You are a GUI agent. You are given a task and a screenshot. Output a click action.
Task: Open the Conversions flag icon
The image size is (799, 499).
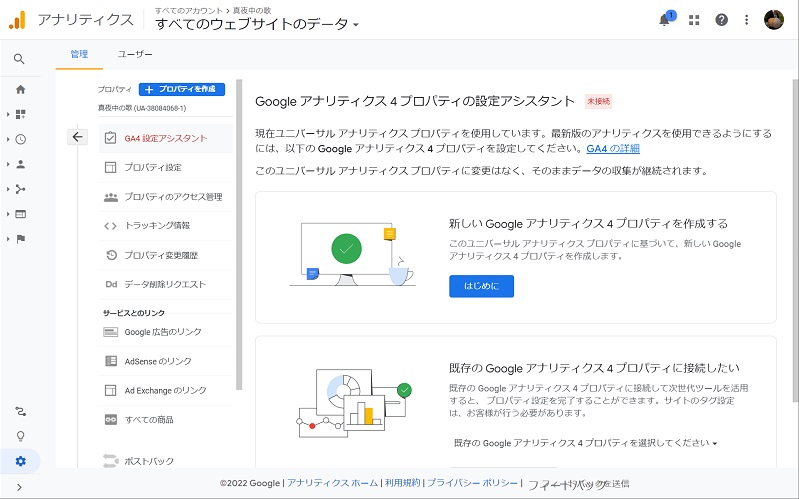tap(20, 239)
